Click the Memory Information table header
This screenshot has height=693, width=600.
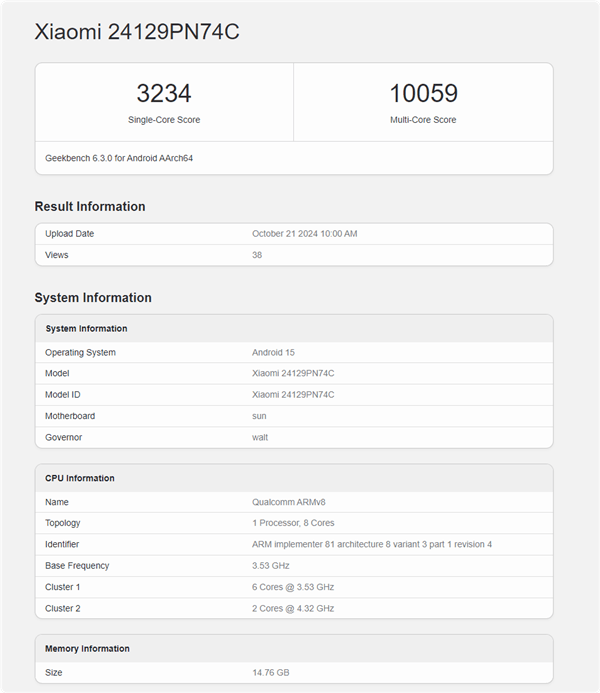pyautogui.click(x=87, y=649)
